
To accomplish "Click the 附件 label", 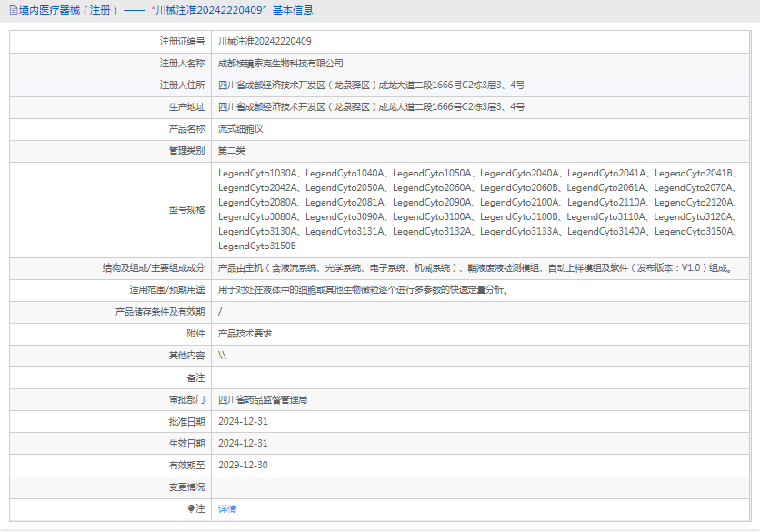I will tap(195, 333).
